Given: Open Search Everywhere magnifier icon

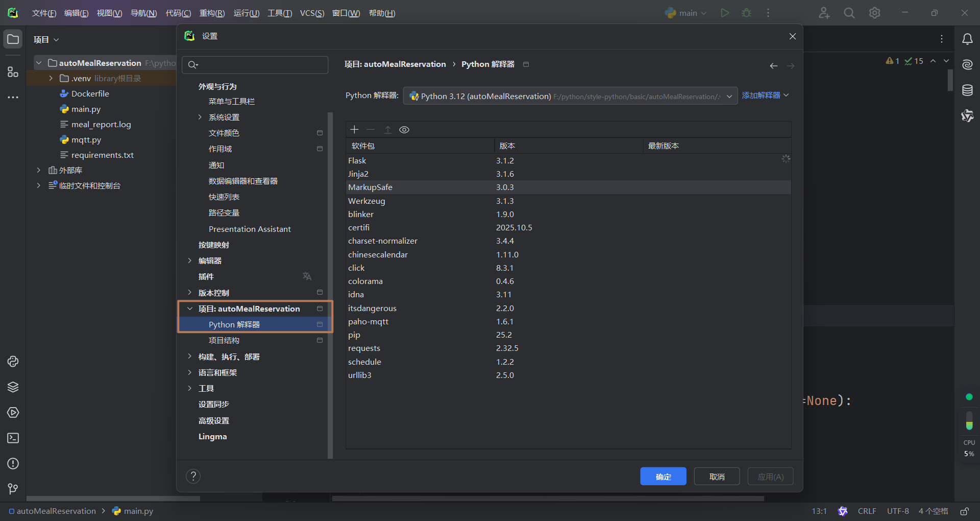Looking at the screenshot, I should [849, 13].
